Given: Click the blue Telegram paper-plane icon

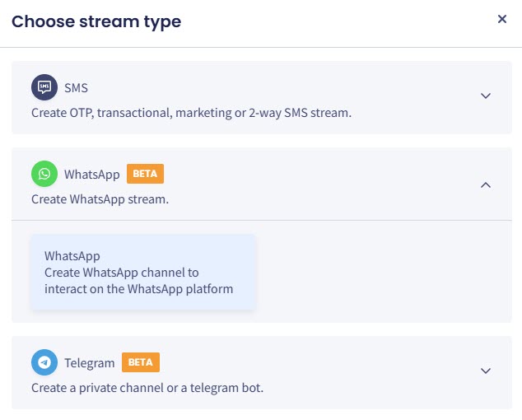Looking at the screenshot, I should (44, 362).
